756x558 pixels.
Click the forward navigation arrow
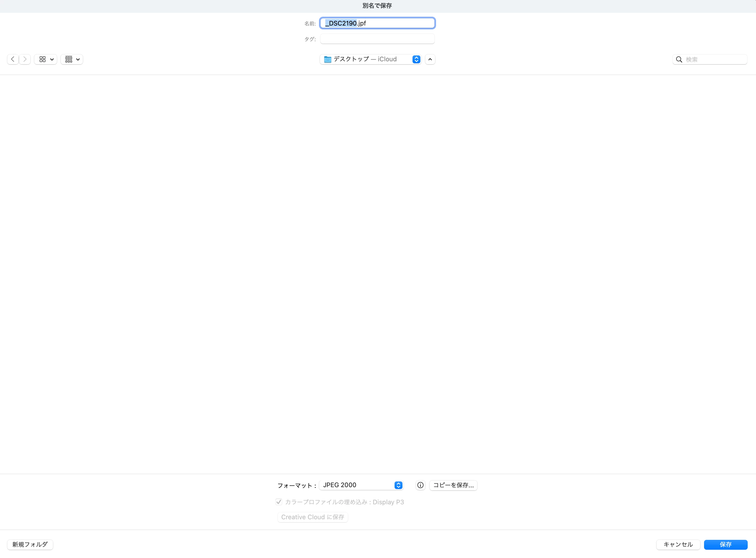[25, 59]
